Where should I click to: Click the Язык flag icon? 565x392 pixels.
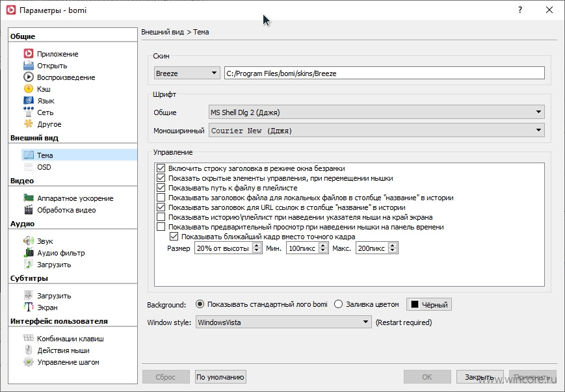coord(29,101)
